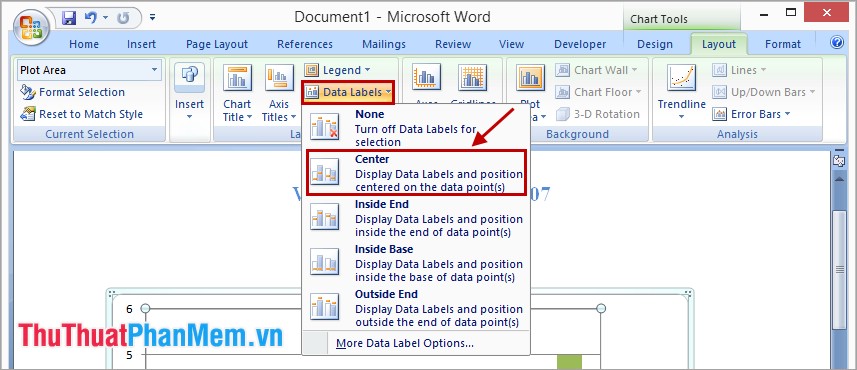
Task: Open Word Help question mark
Action: coord(837,43)
